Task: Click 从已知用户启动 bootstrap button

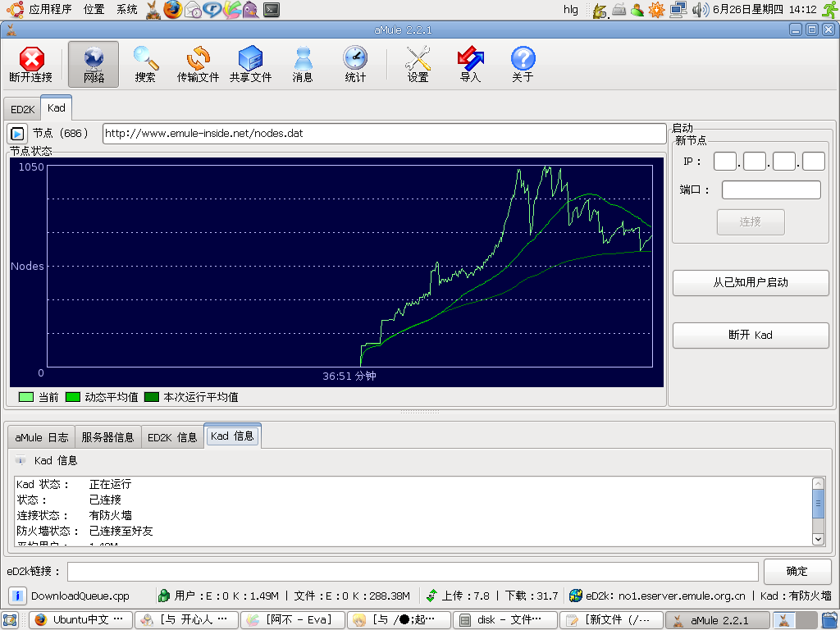Action: pyautogui.click(x=751, y=282)
